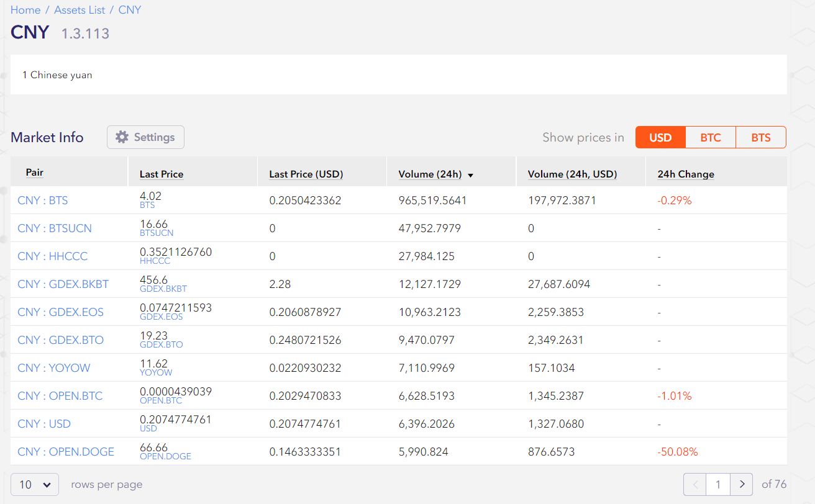
Task: Click the GDEX.BKBT asset link under 456.6
Action: 163,289
